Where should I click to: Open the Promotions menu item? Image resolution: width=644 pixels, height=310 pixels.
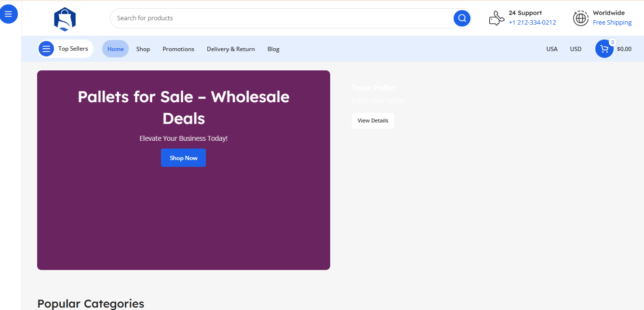178,49
